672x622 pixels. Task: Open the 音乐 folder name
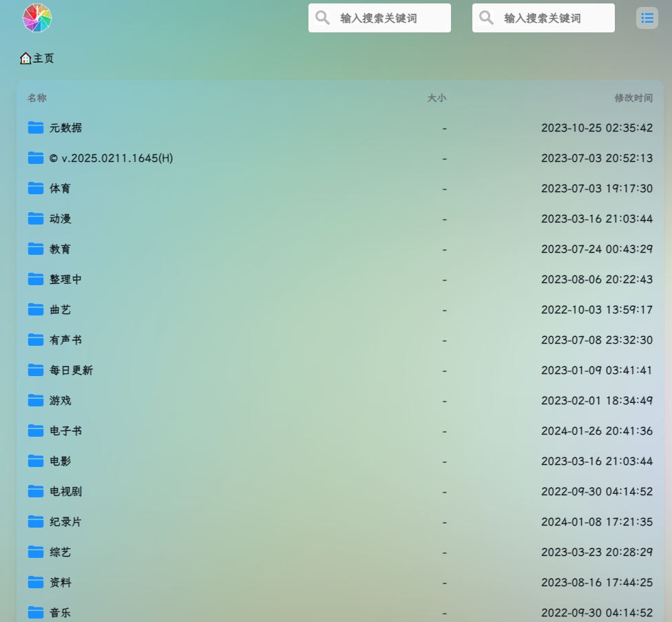(x=60, y=612)
